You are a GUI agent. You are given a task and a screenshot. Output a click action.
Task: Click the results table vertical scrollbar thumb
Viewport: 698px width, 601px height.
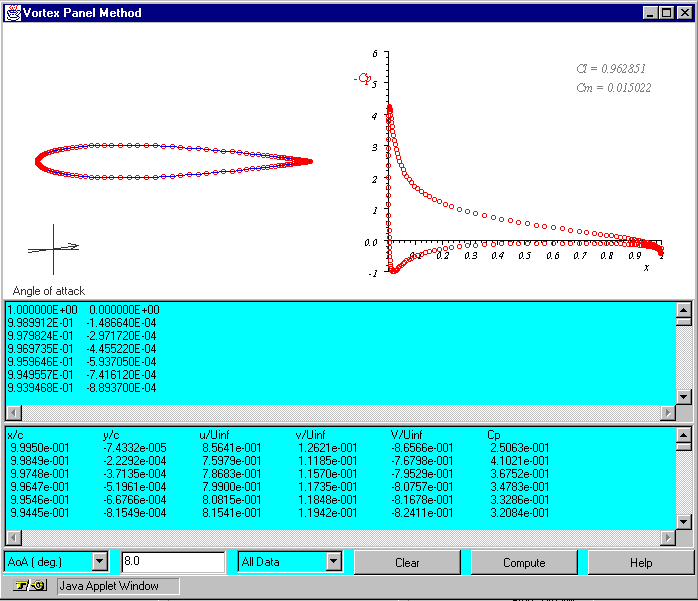[683, 447]
